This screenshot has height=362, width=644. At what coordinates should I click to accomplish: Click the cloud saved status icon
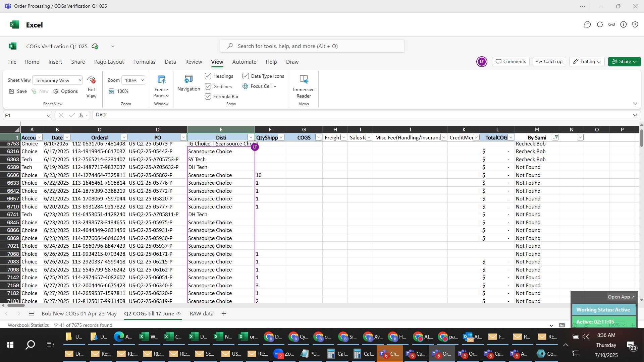pos(95,46)
